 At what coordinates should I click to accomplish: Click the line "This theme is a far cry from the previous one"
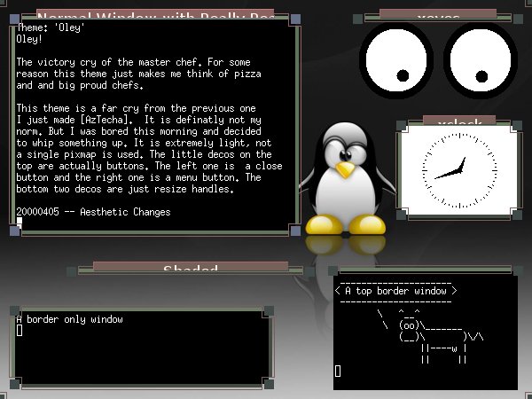136,108
